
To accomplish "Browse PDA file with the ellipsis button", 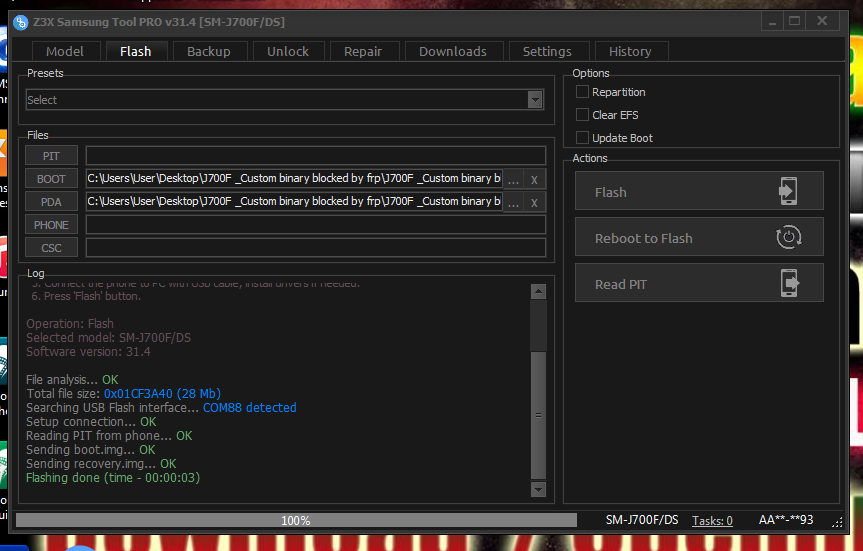I will click(513, 203).
